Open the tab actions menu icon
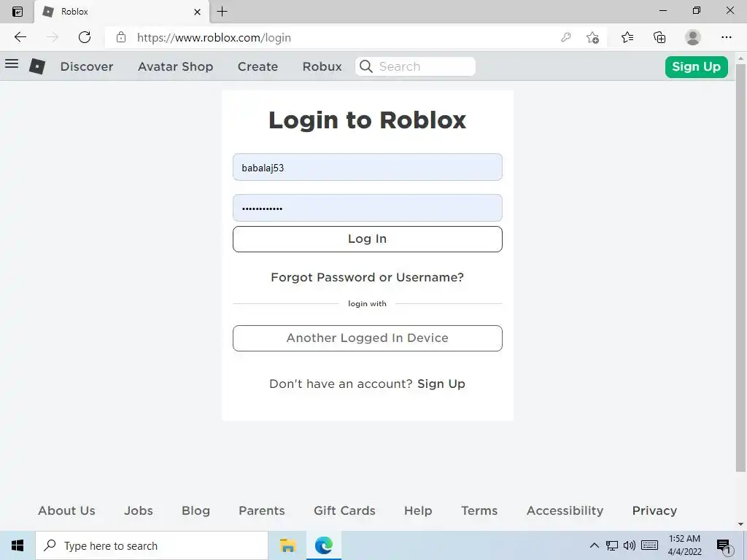Image resolution: width=747 pixels, height=560 pixels. 18,12
